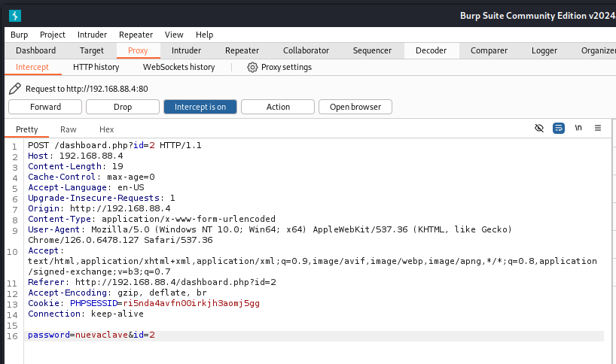Toggle the \n show newlines icon
The width and height of the screenshot is (616, 364).
point(578,129)
